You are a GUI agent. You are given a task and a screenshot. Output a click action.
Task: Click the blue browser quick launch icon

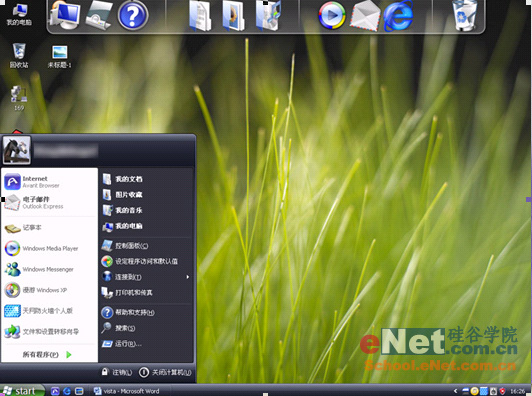(x=67, y=391)
